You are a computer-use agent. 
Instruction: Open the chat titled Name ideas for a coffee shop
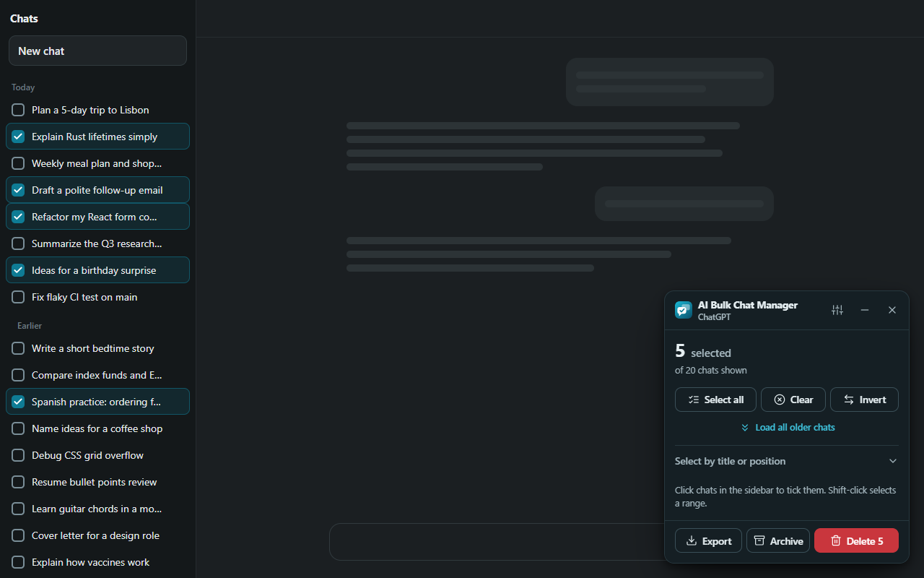tap(97, 428)
